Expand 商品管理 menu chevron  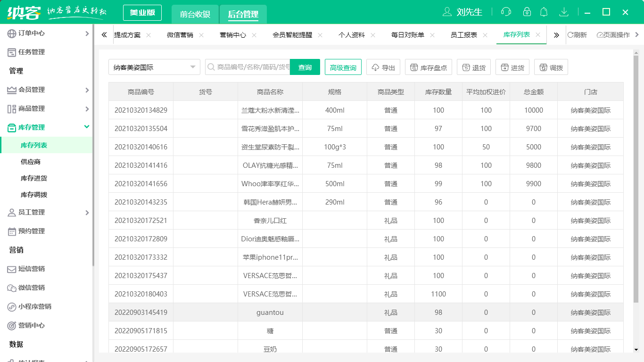[x=87, y=108]
